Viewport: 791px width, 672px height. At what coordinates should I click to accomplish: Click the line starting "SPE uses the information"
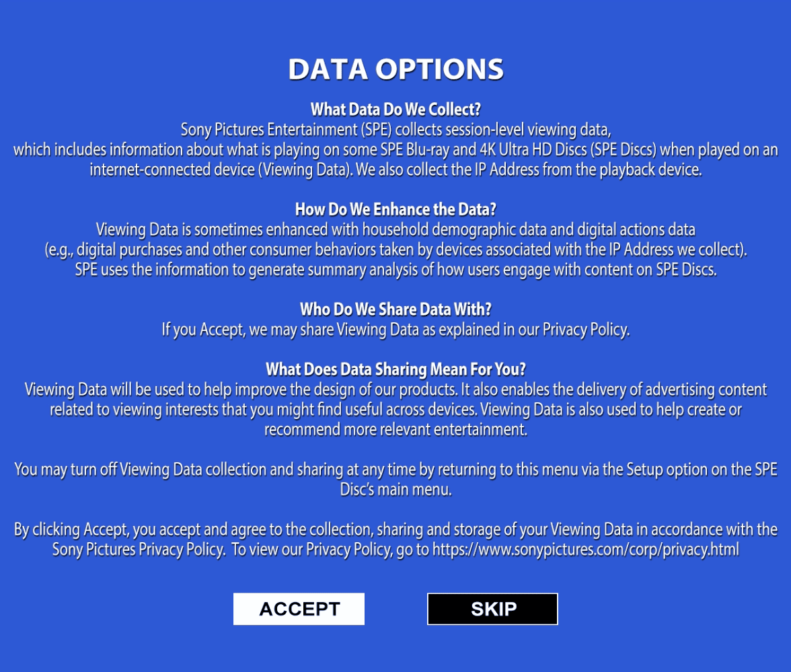pyautogui.click(x=396, y=270)
